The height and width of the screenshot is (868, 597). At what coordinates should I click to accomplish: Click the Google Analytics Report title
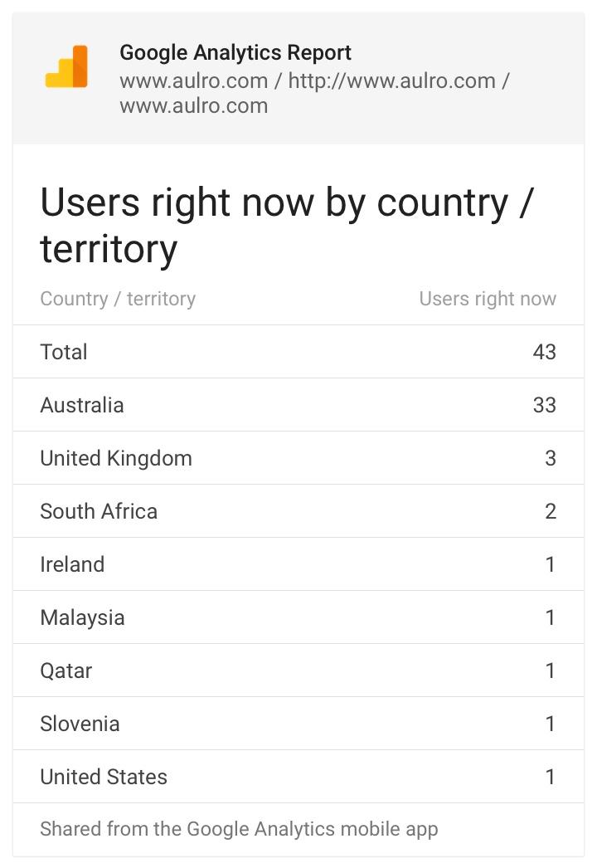[x=235, y=52]
